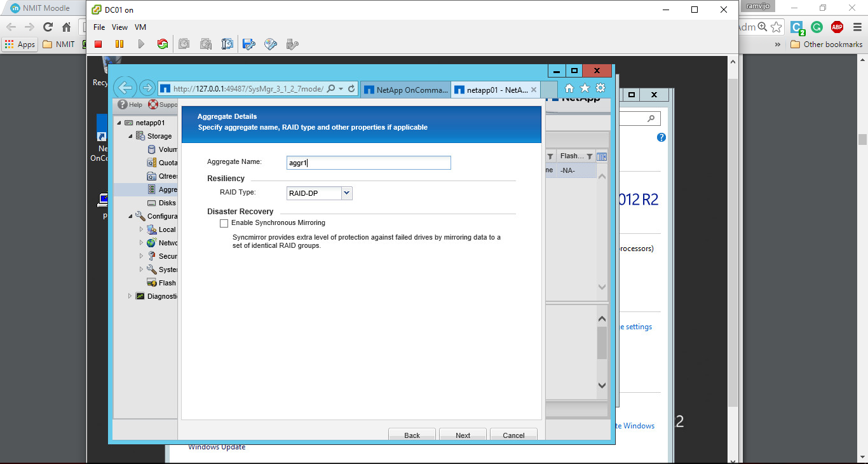Open the column chooser grid icon
868x464 pixels.
(x=602, y=156)
